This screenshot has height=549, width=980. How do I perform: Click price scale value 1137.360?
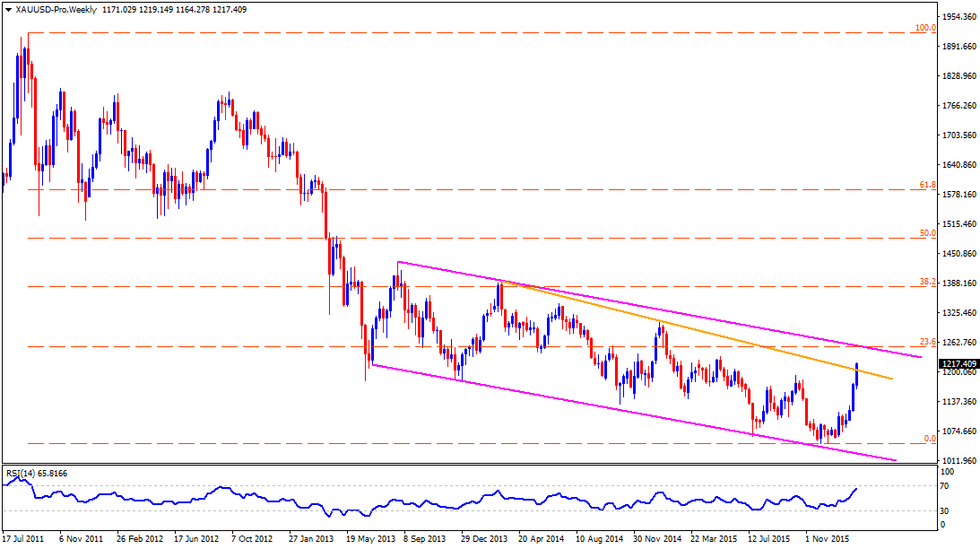pos(958,401)
